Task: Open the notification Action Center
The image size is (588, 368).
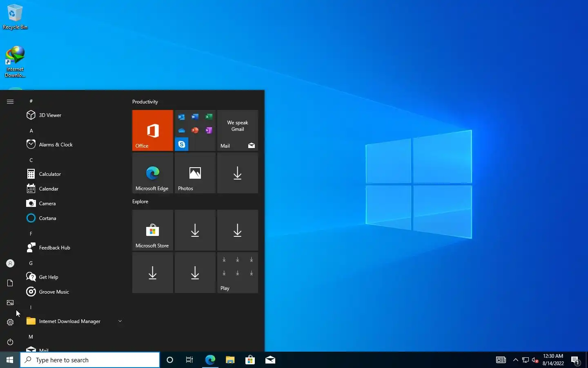Action: (x=575, y=360)
